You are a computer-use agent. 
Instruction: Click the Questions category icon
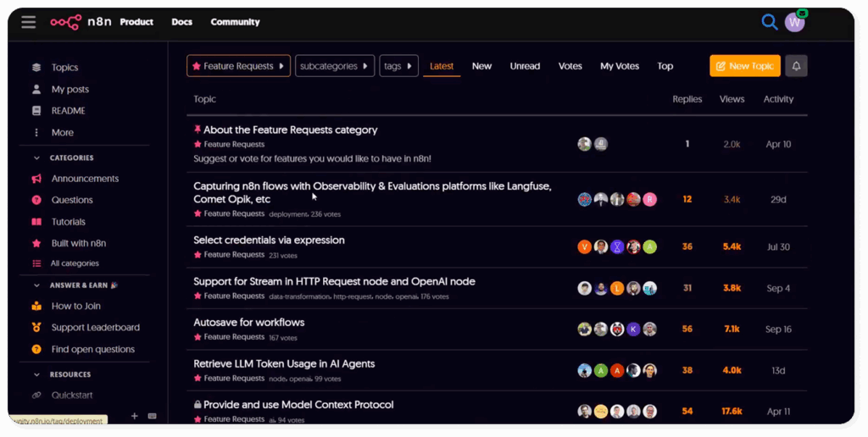tap(36, 200)
